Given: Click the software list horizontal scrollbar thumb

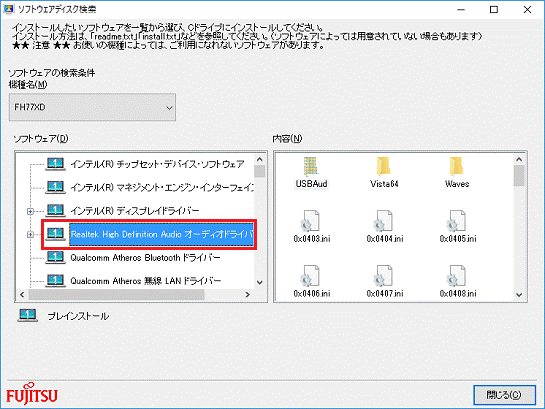Looking at the screenshot, I should (x=116, y=294).
